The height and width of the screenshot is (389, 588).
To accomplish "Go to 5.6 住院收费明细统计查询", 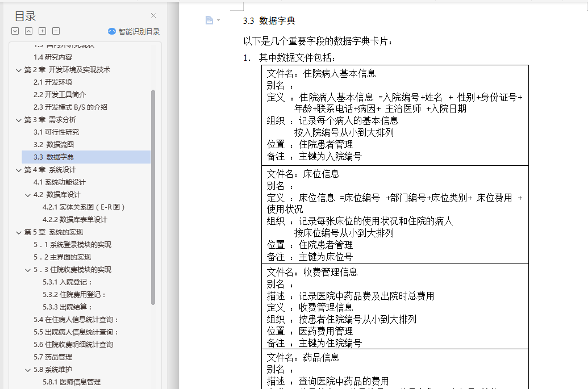I will tap(73, 344).
